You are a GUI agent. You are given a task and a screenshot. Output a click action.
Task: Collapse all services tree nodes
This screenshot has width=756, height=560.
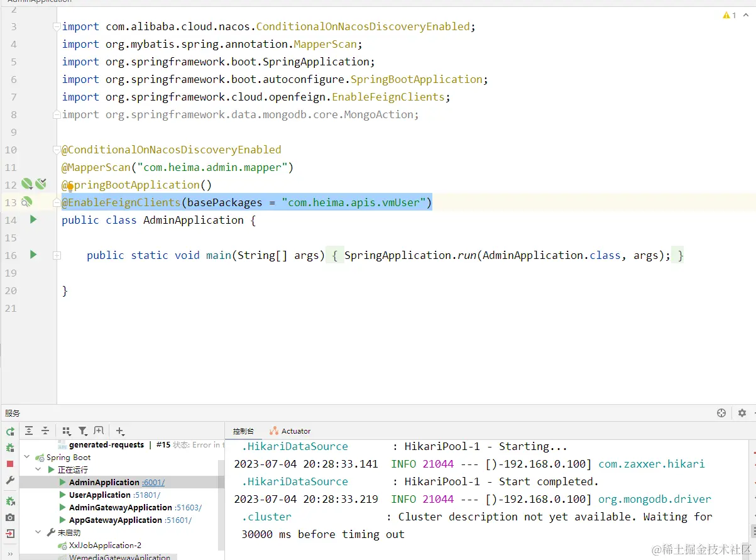click(45, 431)
